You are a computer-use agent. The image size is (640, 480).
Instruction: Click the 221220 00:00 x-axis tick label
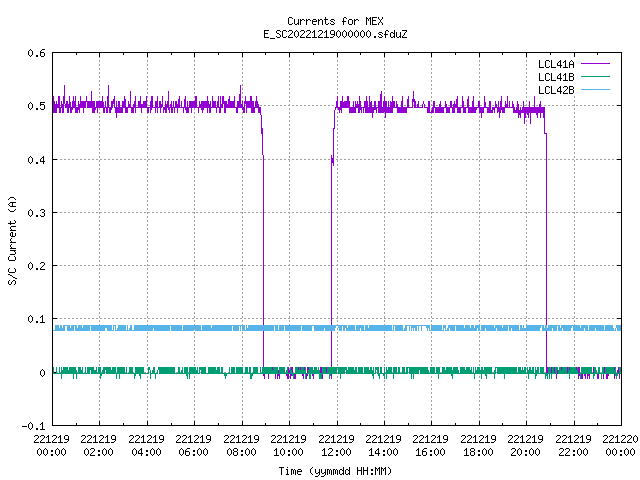point(620,445)
